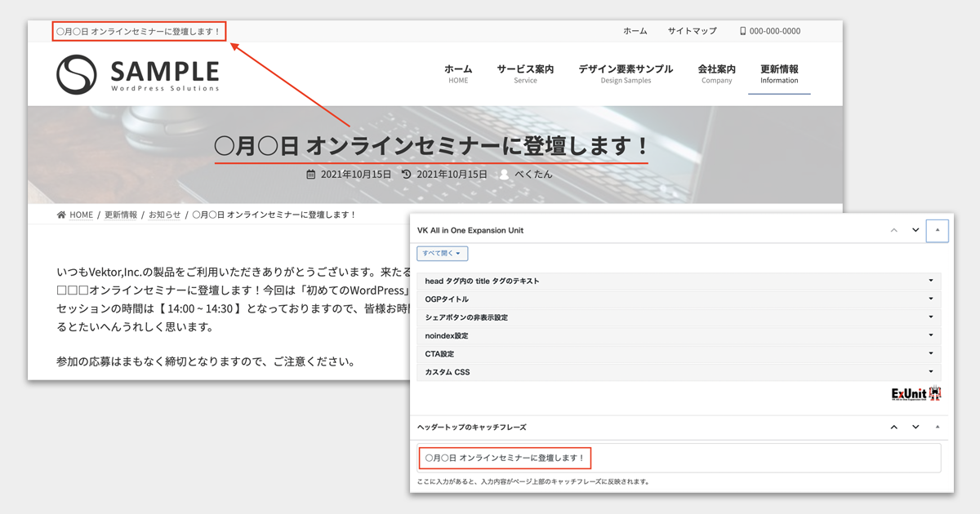Move the VK All in One panel up
Screen dimensions: 980x514
click(893, 230)
